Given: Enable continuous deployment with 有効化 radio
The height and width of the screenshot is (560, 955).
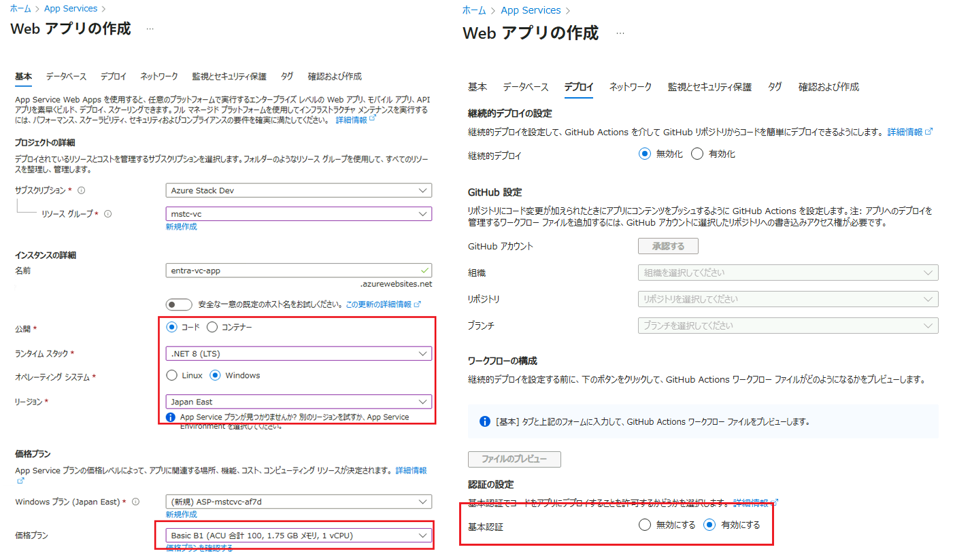Looking at the screenshot, I should point(697,154).
